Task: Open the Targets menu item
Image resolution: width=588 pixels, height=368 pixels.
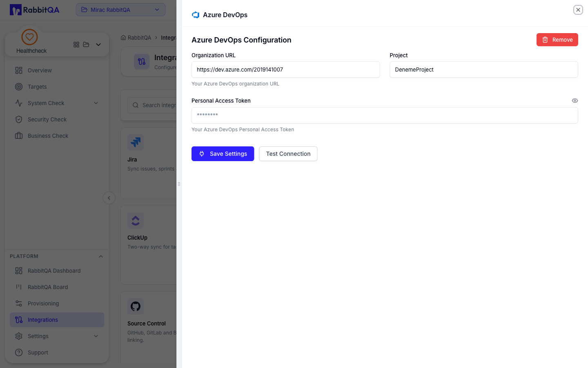Action: pyautogui.click(x=57, y=87)
